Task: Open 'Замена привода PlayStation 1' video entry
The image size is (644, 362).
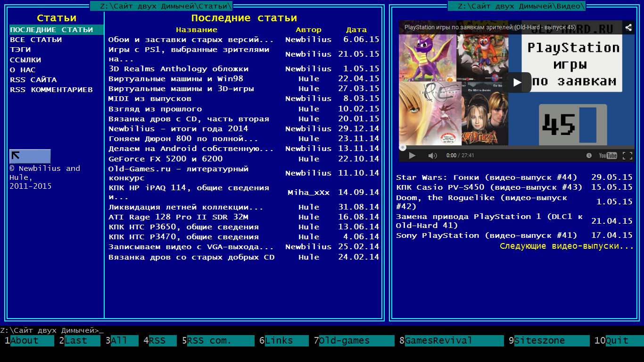Action: tap(489, 221)
